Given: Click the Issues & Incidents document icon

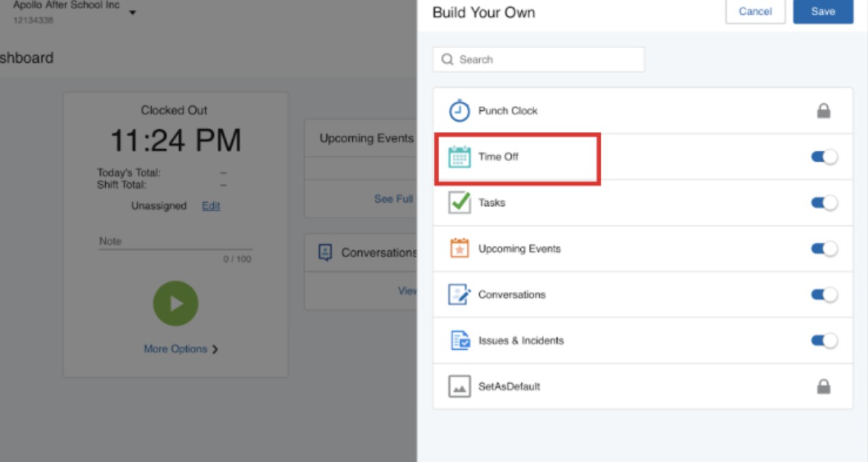Looking at the screenshot, I should coord(460,340).
